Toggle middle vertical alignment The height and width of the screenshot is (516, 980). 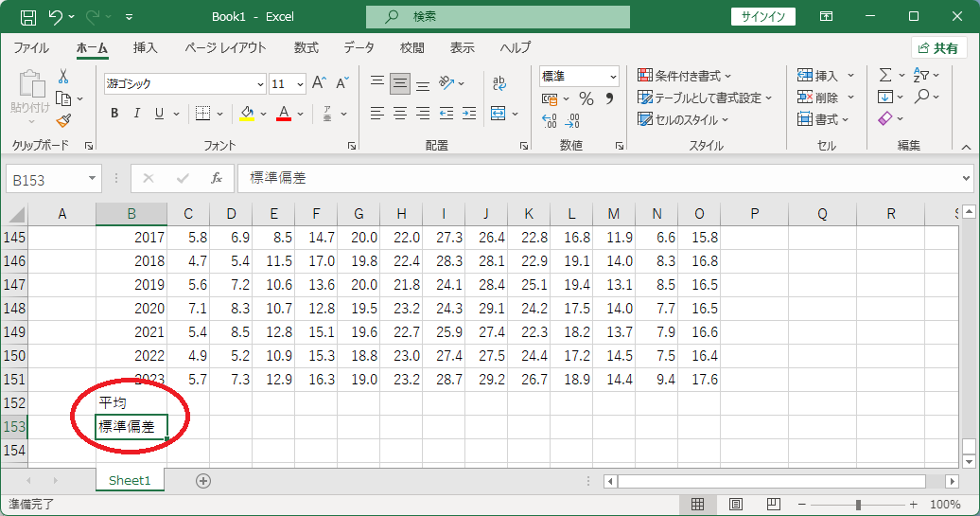coord(400,82)
